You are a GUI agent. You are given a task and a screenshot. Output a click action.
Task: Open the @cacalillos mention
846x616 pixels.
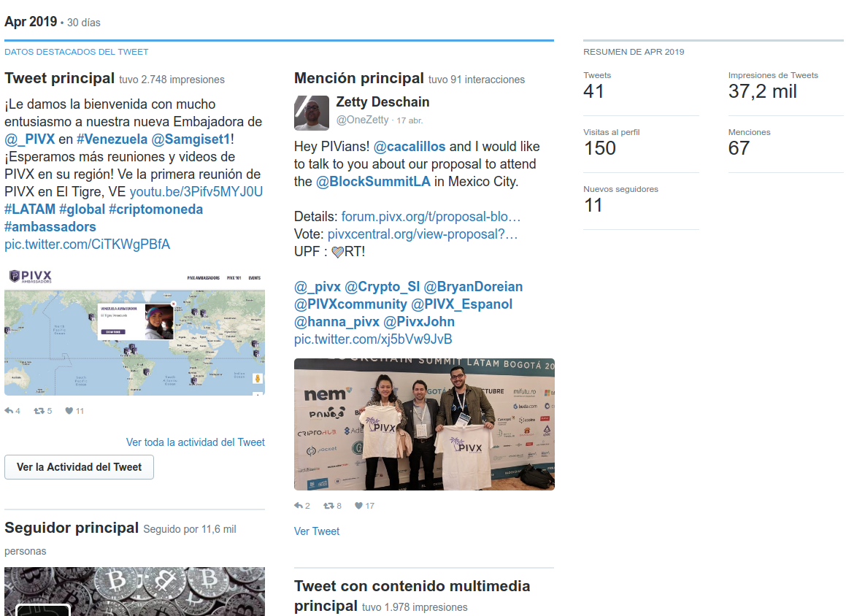tap(409, 147)
